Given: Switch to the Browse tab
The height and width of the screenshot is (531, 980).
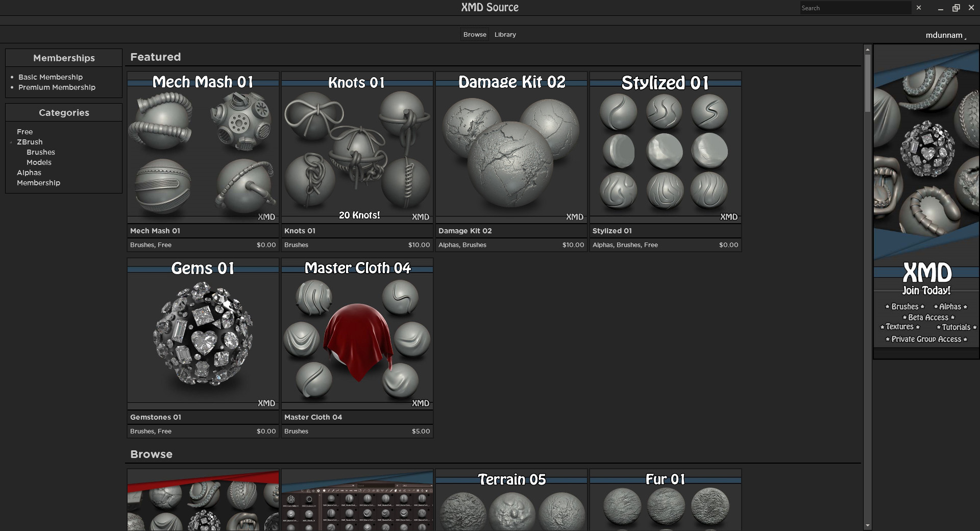Looking at the screenshot, I should tap(475, 34).
